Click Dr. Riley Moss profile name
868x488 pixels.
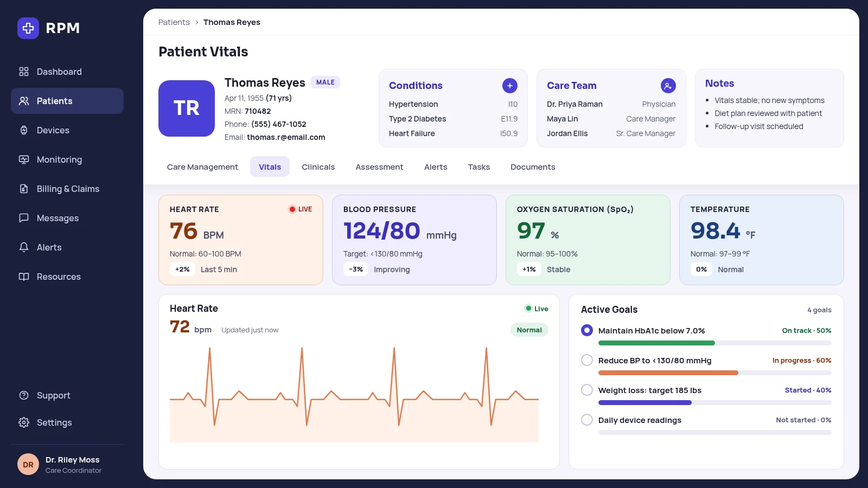73,460
